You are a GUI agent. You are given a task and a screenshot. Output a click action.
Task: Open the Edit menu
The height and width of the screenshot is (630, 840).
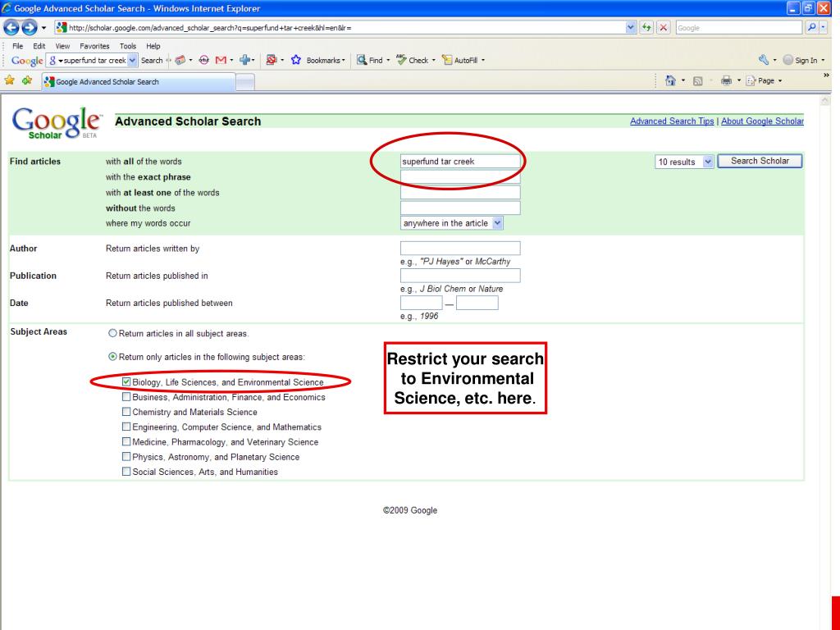point(39,46)
